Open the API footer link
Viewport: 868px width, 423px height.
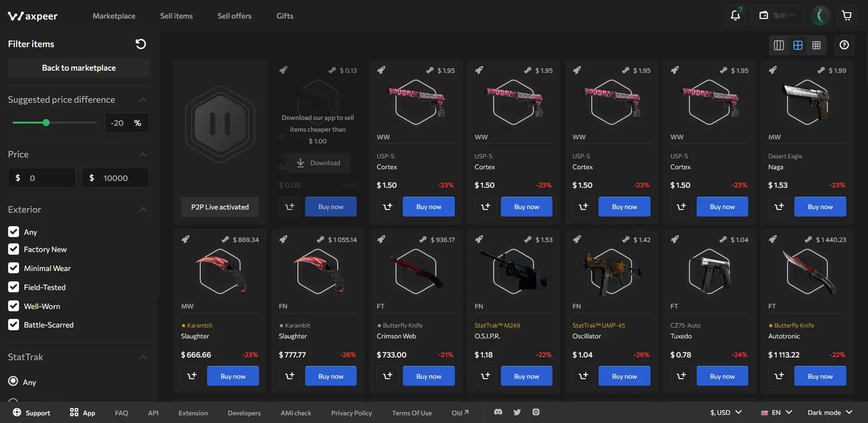pos(153,413)
